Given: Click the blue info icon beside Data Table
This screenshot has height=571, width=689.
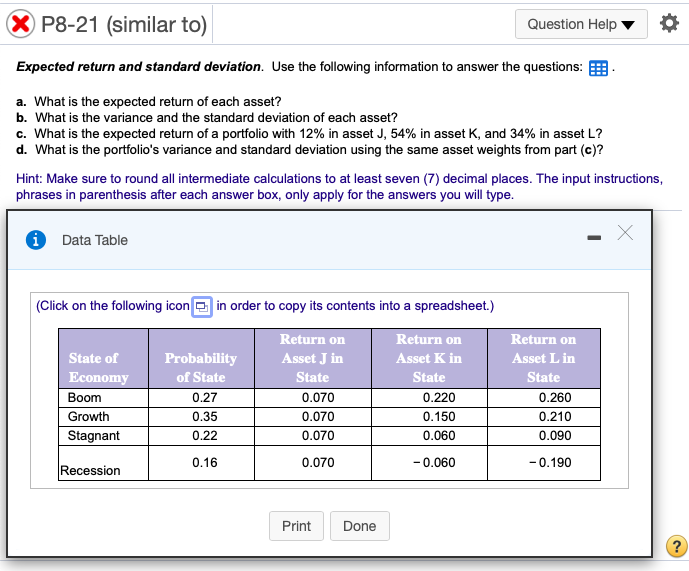Looking at the screenshot, I should [x=36, y=240].
